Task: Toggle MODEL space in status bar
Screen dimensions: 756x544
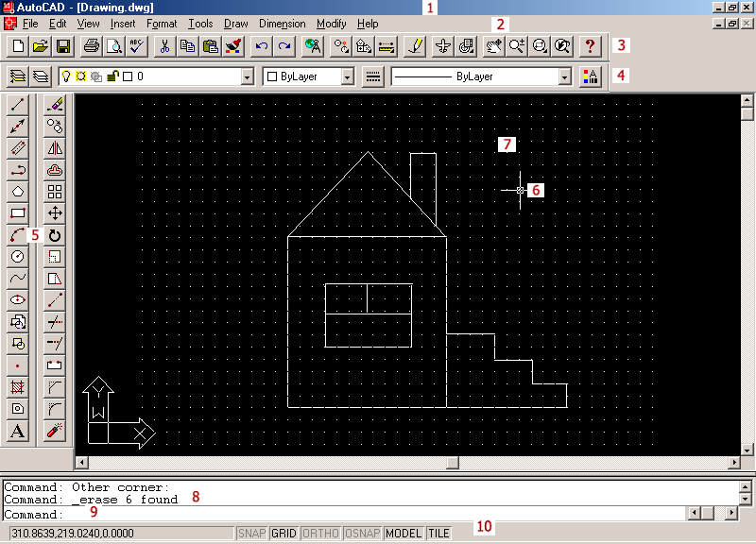Action: 404,534
